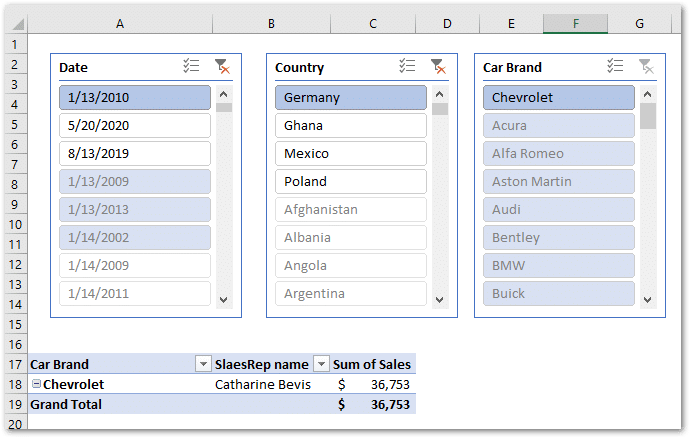Image resolution: width=690 pixels, height=438 pixels.
Task: Enable multi-select in the Country slicer
Action: point(407,67)
